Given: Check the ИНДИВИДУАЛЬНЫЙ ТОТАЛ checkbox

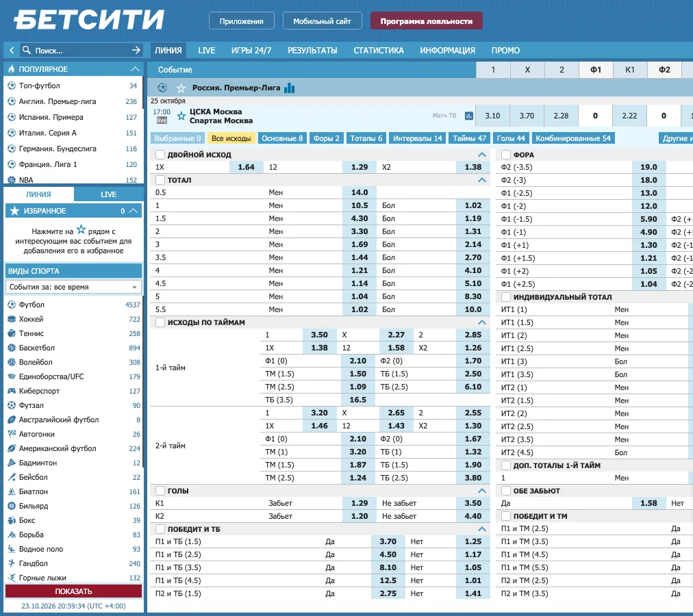Looking at the screenshot, I should 506,297.
